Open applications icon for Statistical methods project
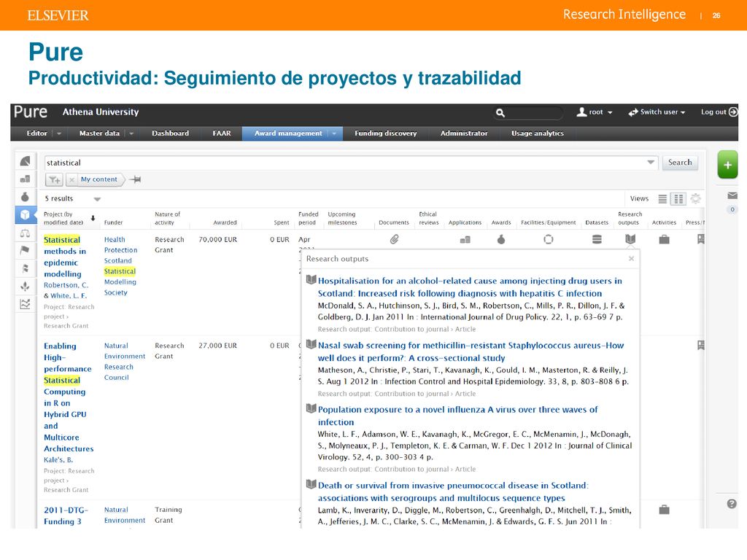This screenshot has height=560, width=747. 465,239
